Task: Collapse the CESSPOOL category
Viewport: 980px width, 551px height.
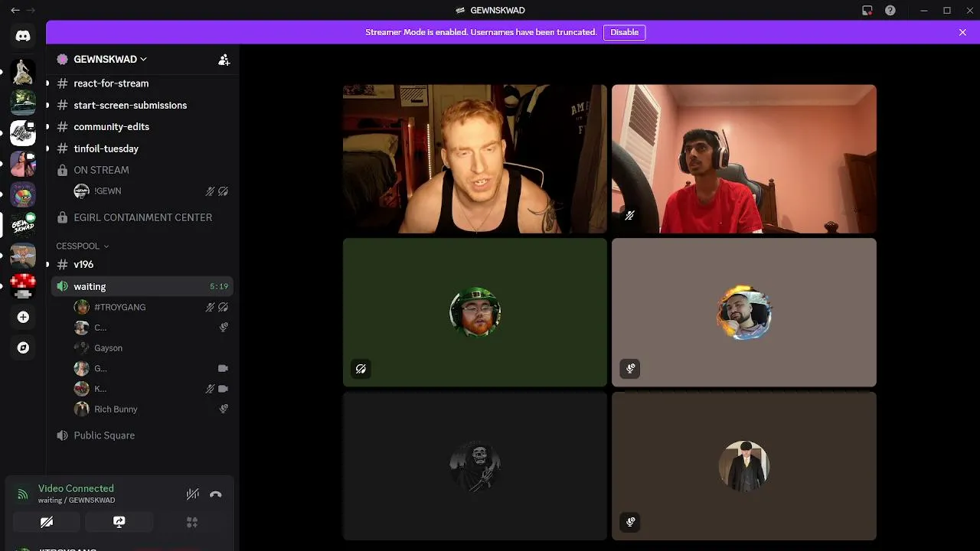Action: coord(82,246)
